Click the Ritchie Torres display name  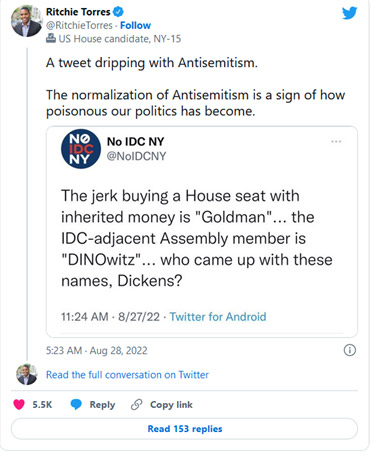(78, 12)
